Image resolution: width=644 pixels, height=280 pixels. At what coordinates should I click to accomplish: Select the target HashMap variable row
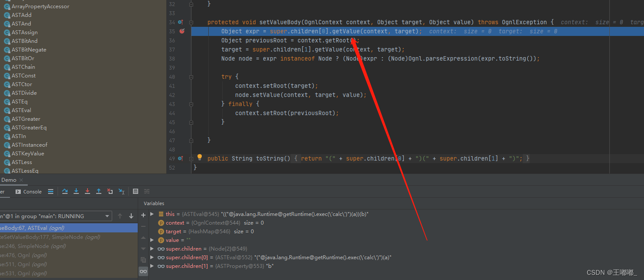pos(206,231)
